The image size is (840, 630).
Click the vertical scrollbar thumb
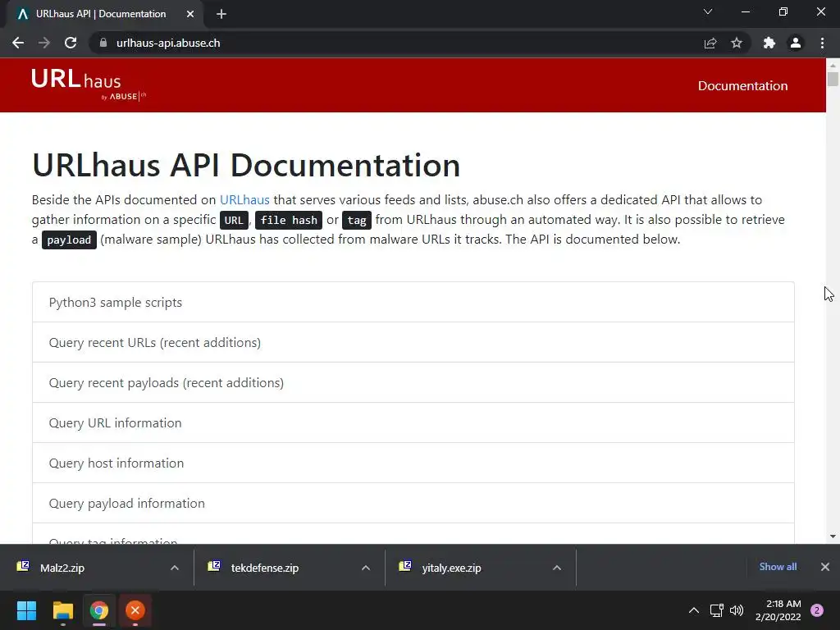833,79
